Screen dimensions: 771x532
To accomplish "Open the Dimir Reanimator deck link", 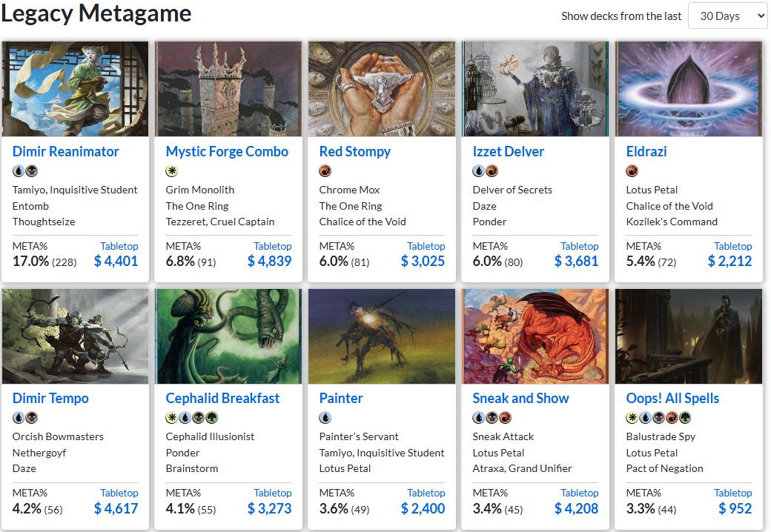I will coord(65,151).
